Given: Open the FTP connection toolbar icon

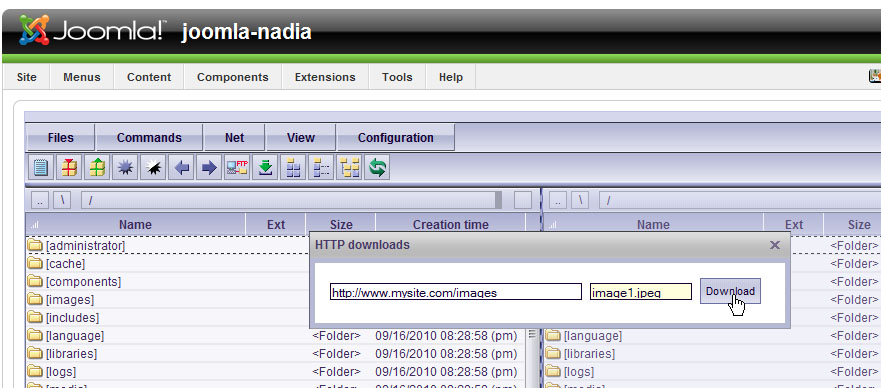Looking at the screenshot, I should [237, 167].
